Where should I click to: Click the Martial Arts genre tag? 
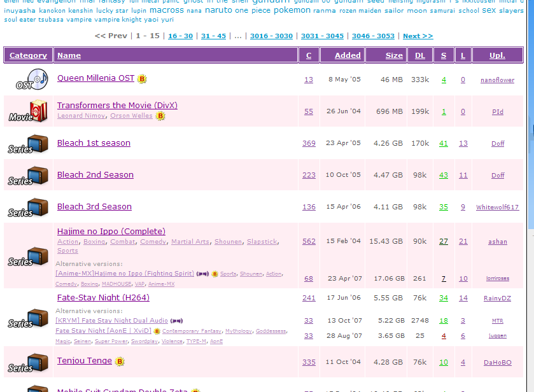(190, 241)
